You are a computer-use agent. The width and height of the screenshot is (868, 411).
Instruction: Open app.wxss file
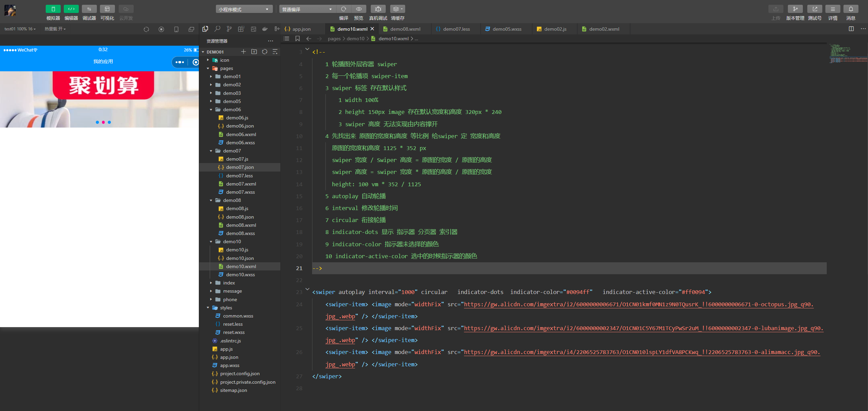point(240,365)
